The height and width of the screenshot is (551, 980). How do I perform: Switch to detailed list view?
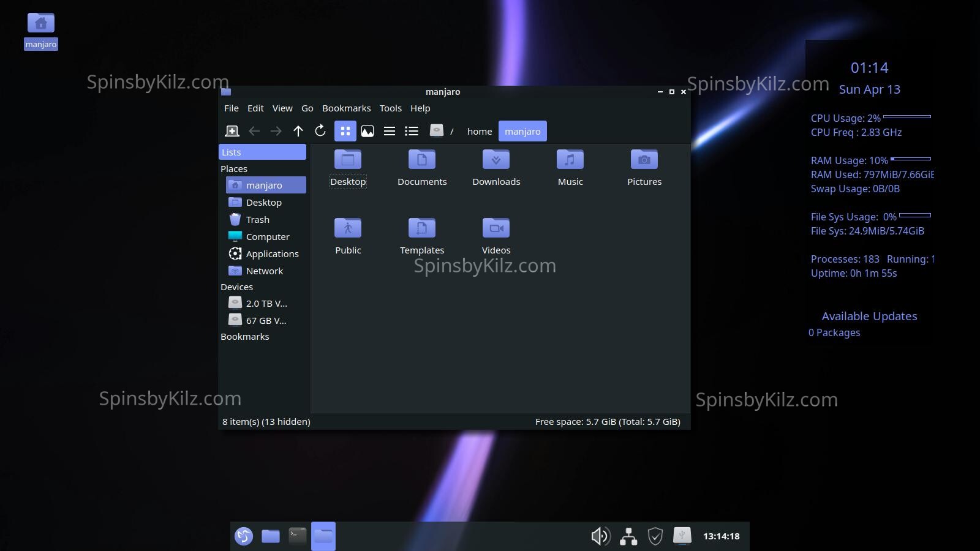pos(412,131)
